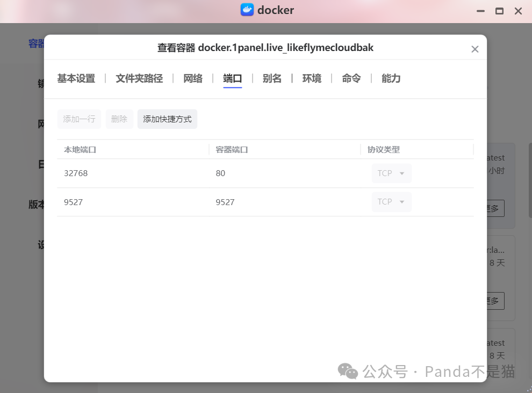Open the 别名 tab
The height and width of the screenshot is (393, 532).
coord(272,78)
